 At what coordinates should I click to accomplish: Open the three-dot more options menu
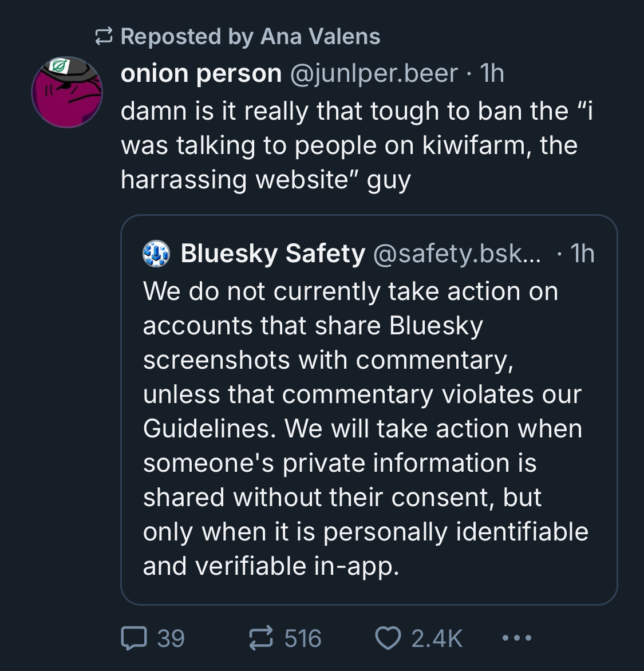pyautogui.click(x=516, y=638)
